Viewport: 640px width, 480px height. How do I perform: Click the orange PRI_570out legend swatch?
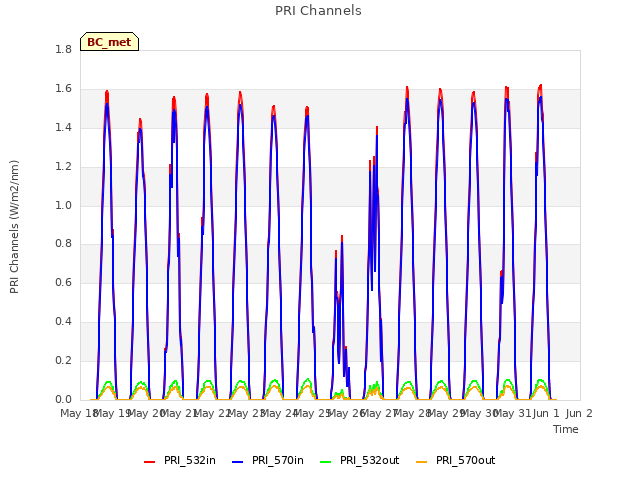(421, 462)
